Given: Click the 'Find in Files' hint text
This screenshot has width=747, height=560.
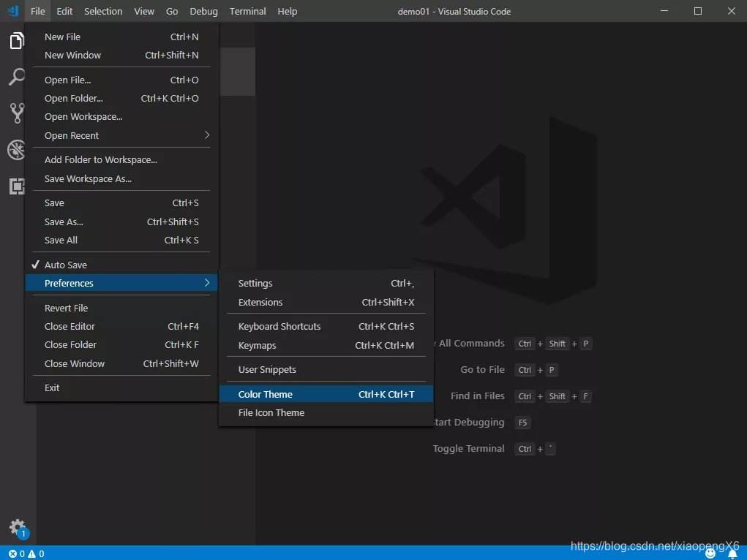Looking at the screenshot, I should (477, 396).
